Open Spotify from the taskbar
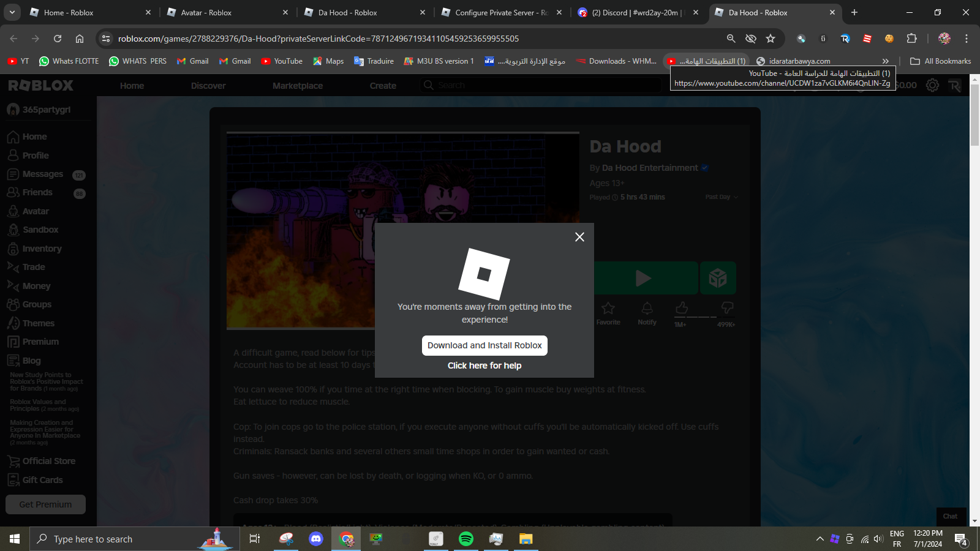Screen dimensions: 980x551 pos(466,539)
